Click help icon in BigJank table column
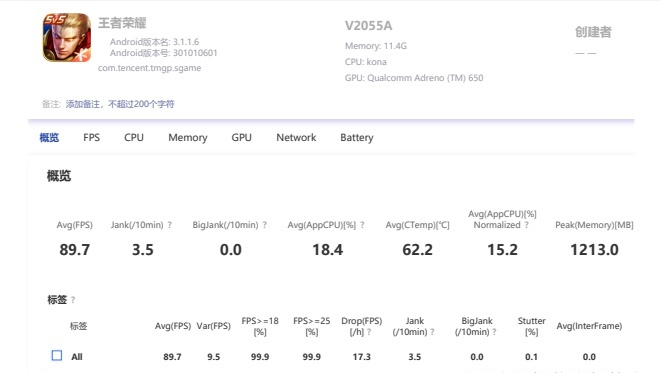Viewport: 661px width, 373px height. click(x=494, y=332)
